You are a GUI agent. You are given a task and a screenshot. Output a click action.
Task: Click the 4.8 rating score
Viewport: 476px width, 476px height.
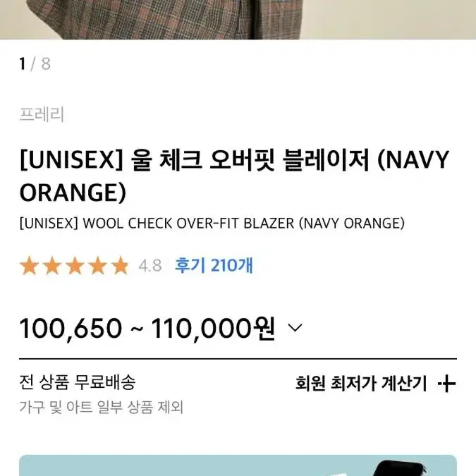point(150,266)
